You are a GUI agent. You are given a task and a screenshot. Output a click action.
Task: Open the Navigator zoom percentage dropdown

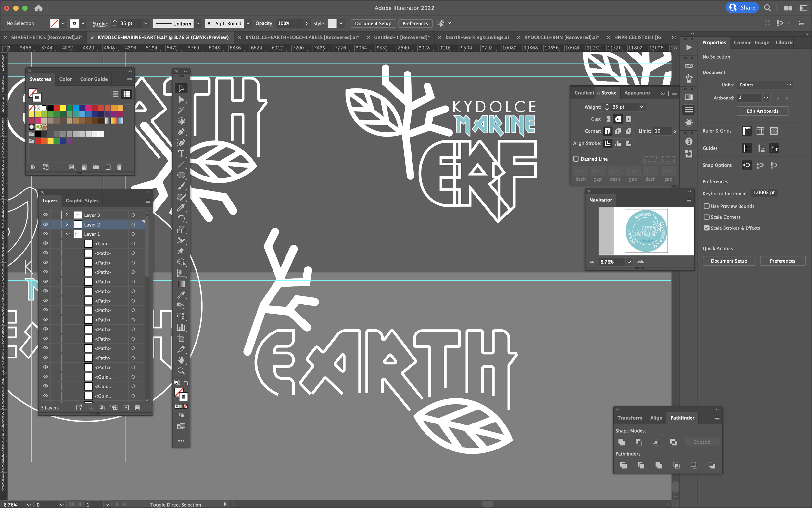pyautogui.click(x=629, y=262)
